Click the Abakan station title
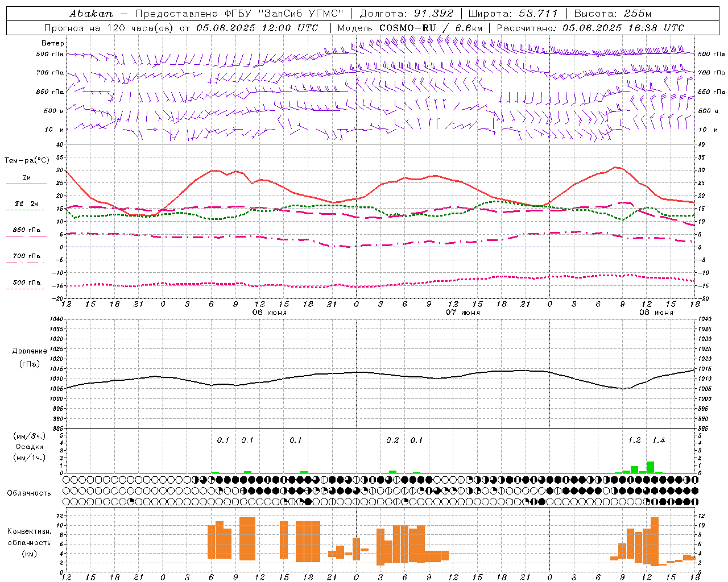728x582 pixels. pos(92,14)
